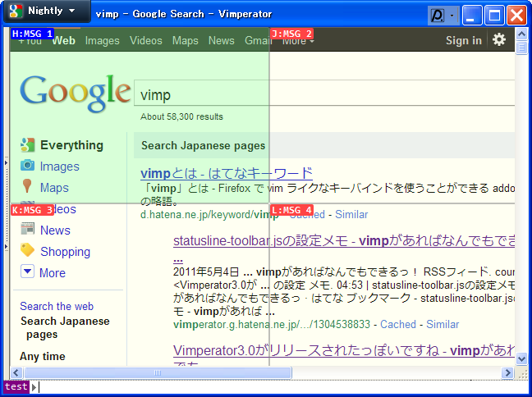Click Maps link in left sidebar
Screen dimensions: 532x397
54,188
